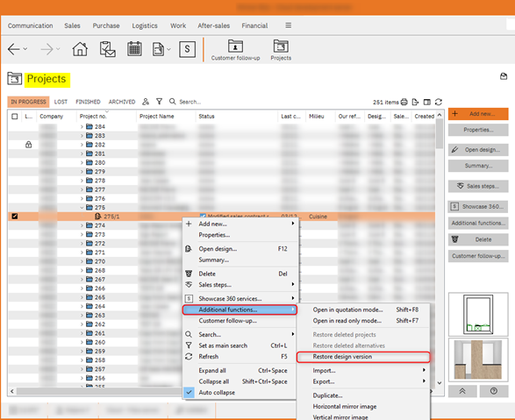The height and width of the screenshot is (420, 515).
Task: Click the filter funnel icon
Action: pos(160,102)
